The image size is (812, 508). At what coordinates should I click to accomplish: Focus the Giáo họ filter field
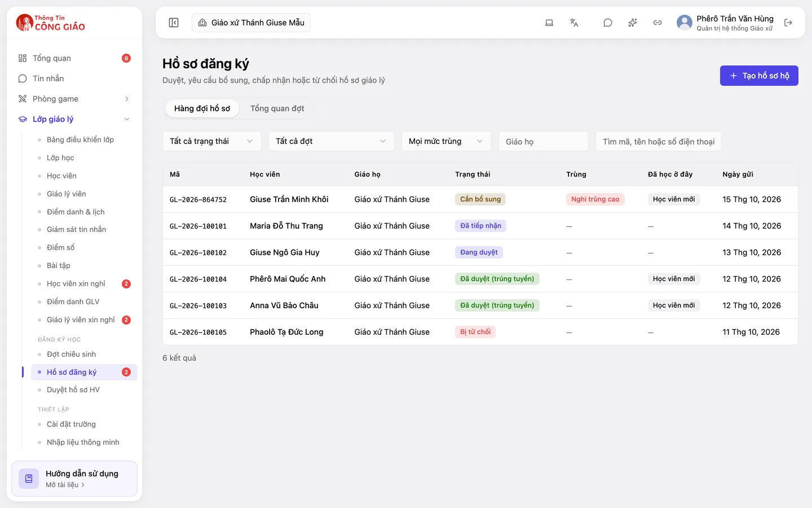(x=544, y=141)
